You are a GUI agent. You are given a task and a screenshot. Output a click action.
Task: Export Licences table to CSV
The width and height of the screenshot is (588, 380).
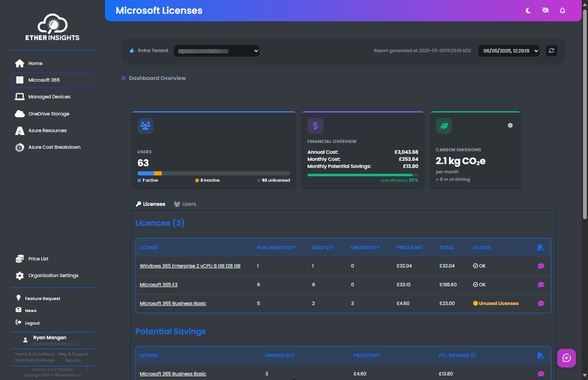pos(541,247)
